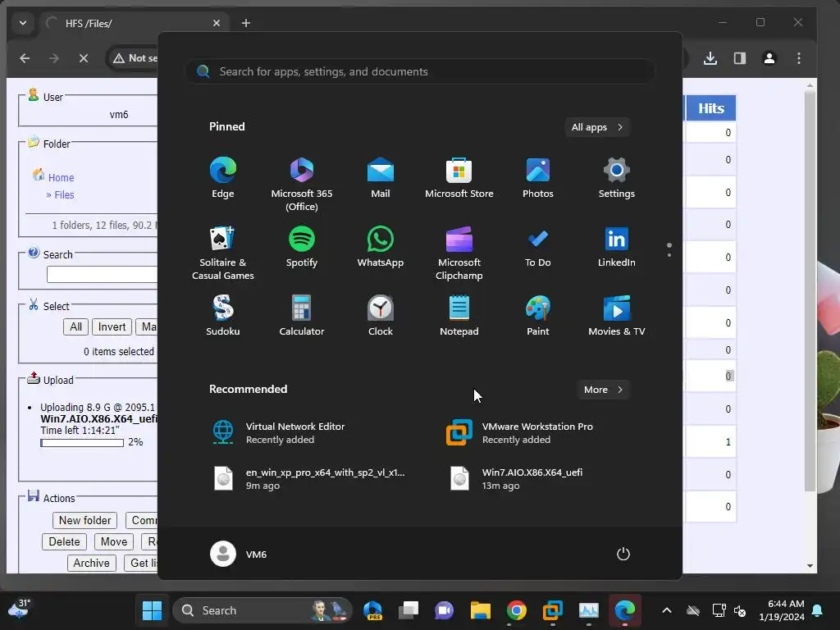The height and width of the screenshot is (630, 840).
Task: Expand All apps list
Action: point(597,127)
